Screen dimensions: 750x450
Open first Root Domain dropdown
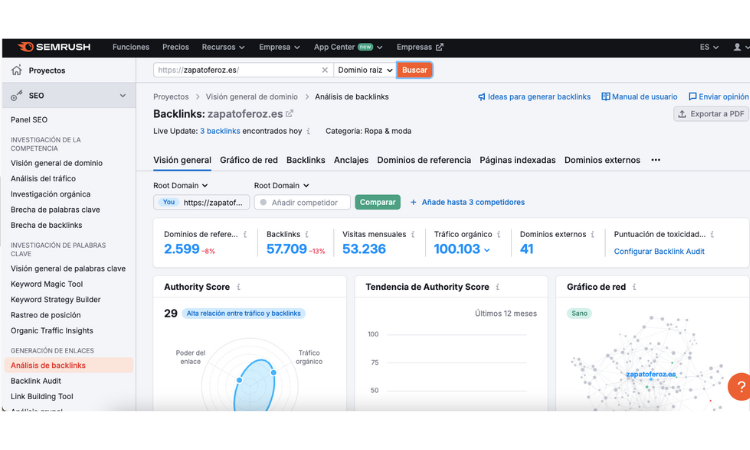coord(180,186)
